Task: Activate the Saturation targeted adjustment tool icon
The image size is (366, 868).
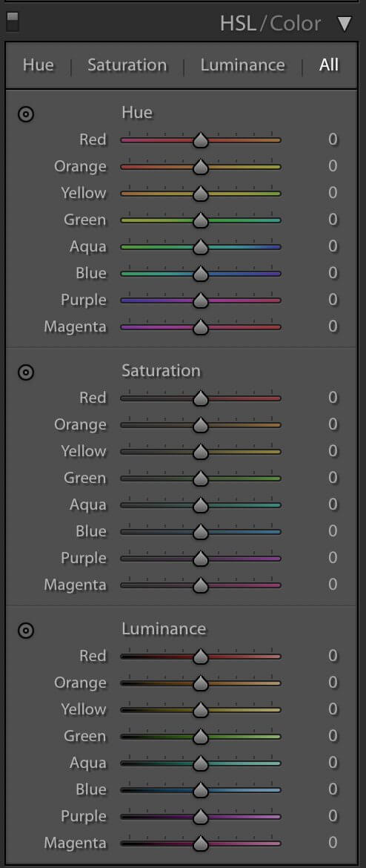Action: pos(25,372)
